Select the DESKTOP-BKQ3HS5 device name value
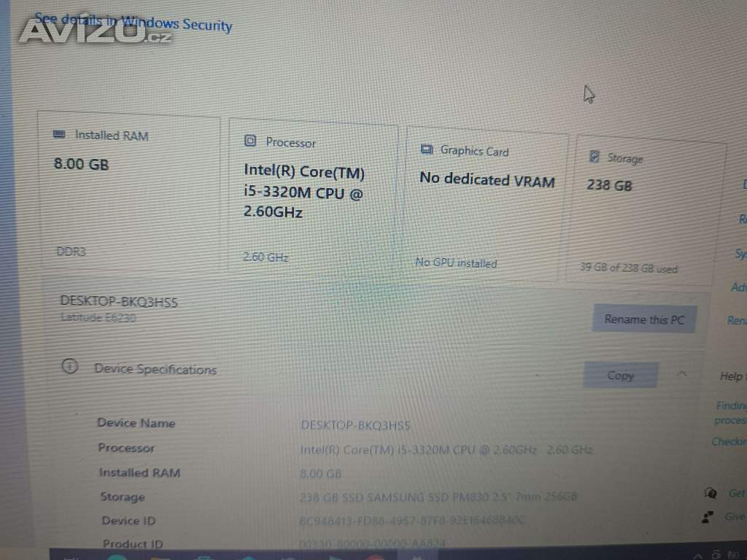Screen dimensions: 747x560 click(355, 425)
